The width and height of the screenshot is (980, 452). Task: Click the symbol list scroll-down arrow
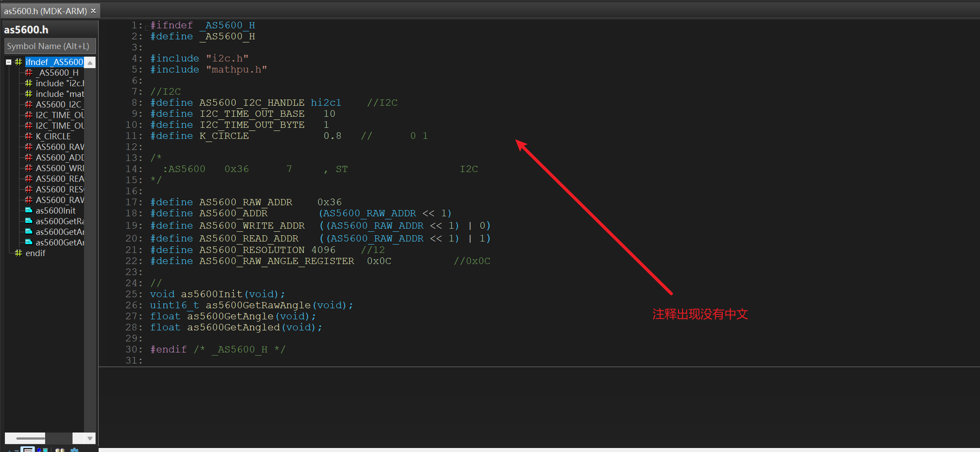(90, 438)
